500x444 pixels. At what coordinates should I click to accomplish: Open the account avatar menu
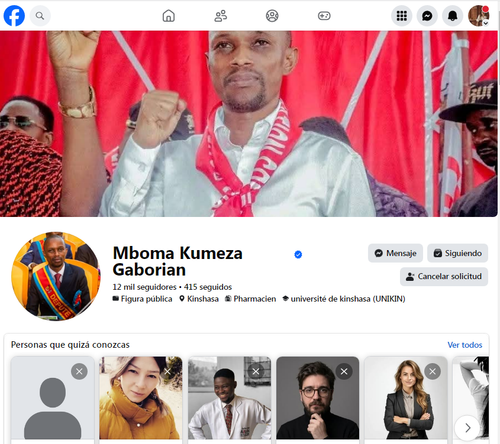pos(479,16)
